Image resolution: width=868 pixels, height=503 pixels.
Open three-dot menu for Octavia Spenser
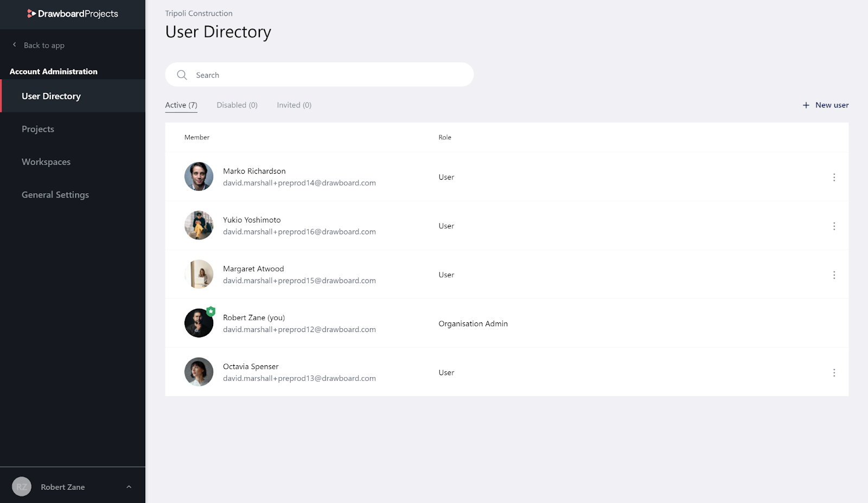834,373
